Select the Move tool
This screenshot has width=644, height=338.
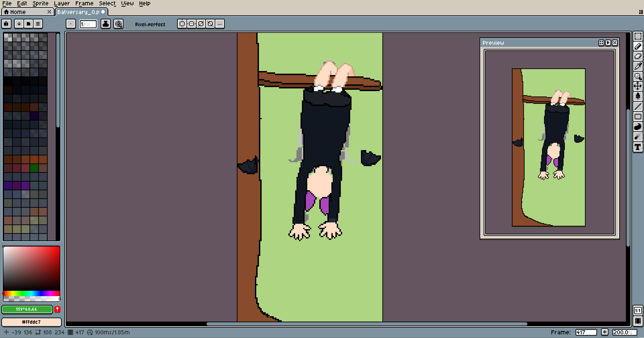tap(638, 86)
